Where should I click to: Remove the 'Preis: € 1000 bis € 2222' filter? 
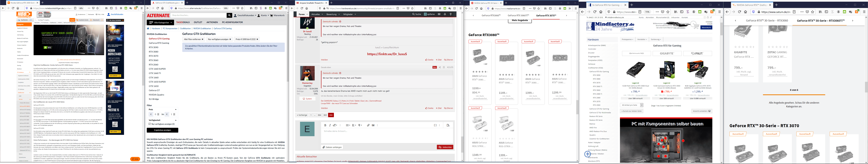click(257, 39)
